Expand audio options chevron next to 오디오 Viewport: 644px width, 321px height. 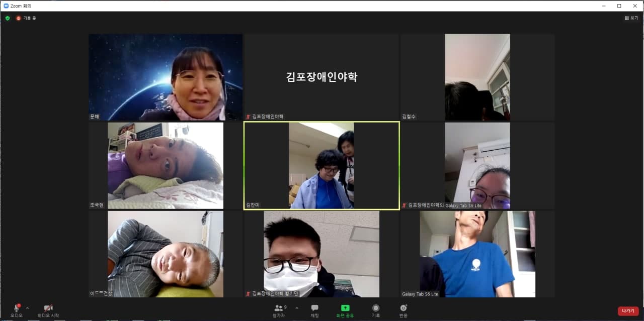point(27,308)
